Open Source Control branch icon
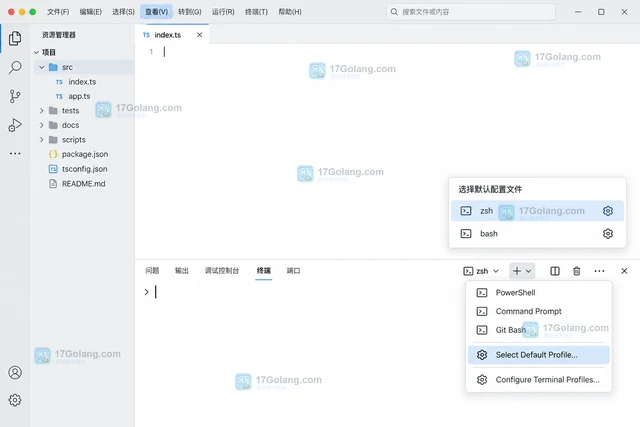The width and height of the screenshot is (640, 427). [15, 96]
